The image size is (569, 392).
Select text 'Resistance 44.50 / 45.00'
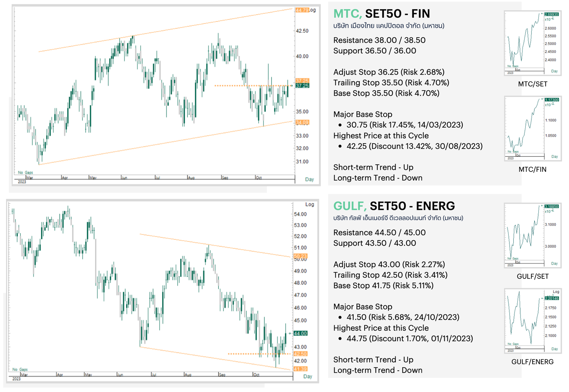click(379, 232)
